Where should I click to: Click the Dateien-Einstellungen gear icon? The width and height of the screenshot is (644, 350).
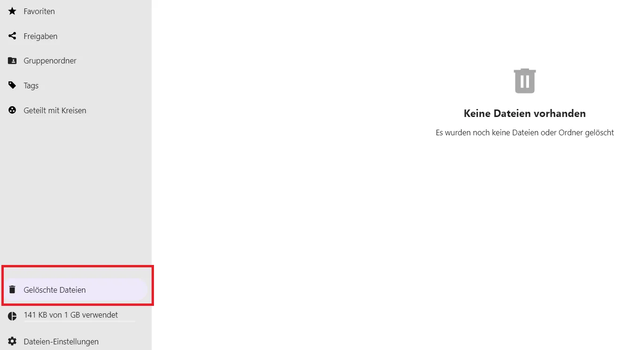[x=12, y=341]
